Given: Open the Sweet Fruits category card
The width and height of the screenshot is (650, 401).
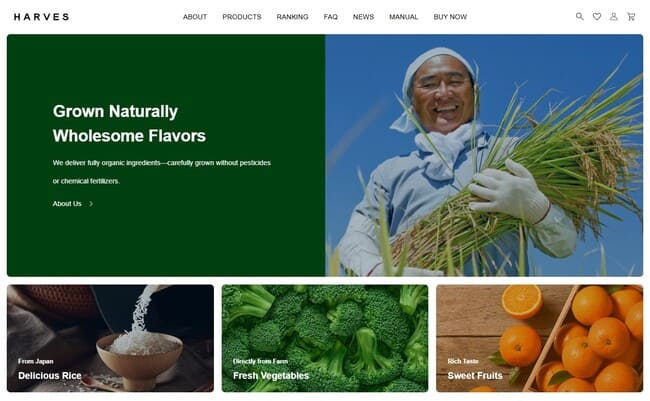Looking at the screenshot, I should point(539,338).
